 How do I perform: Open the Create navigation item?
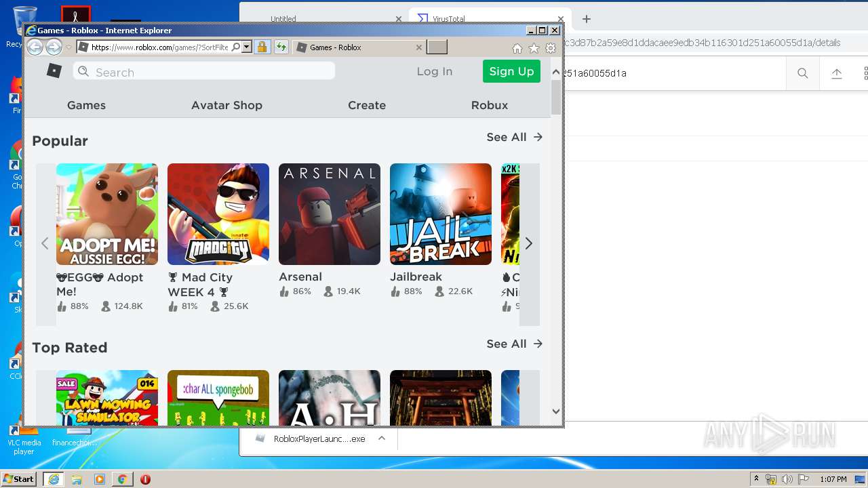point(367,105)
